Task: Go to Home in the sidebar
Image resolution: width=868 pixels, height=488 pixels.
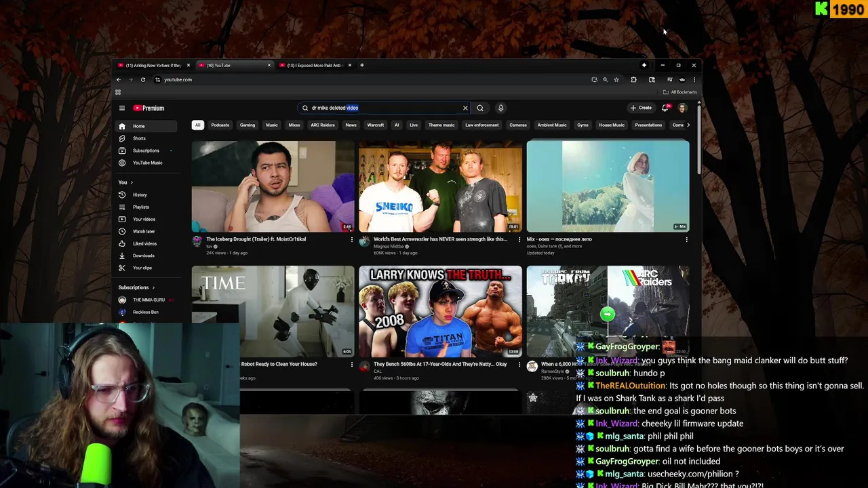Action: coord(146,126)
